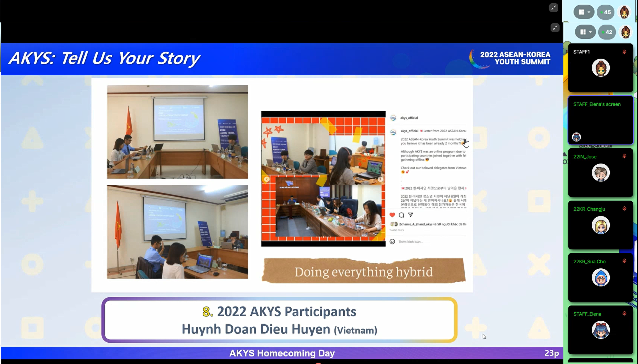
Task: Open the participant list showing 42 online
Action: (x=607, y=32)
